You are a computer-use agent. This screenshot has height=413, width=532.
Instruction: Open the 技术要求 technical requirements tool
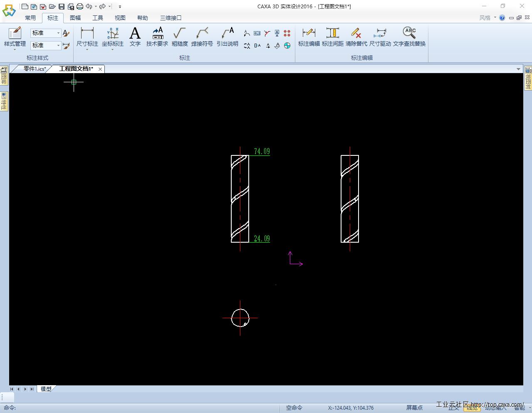(157, 33)
